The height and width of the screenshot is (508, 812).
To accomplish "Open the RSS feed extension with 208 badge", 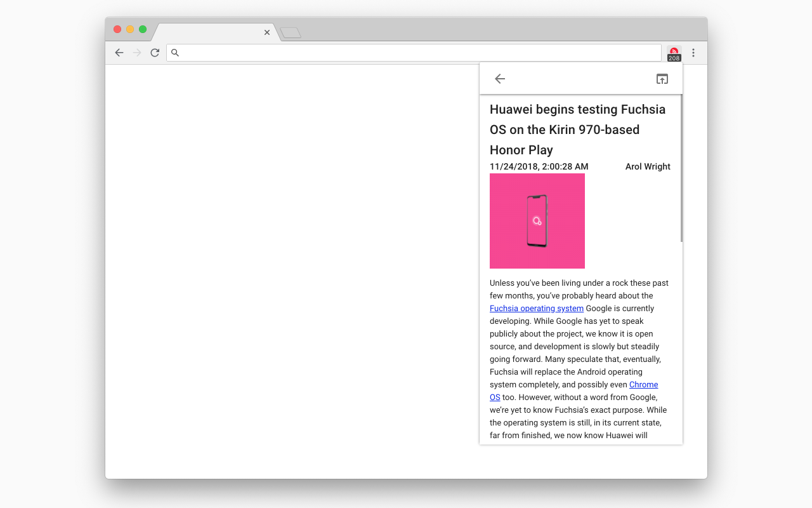I will [x=674, y=53].
